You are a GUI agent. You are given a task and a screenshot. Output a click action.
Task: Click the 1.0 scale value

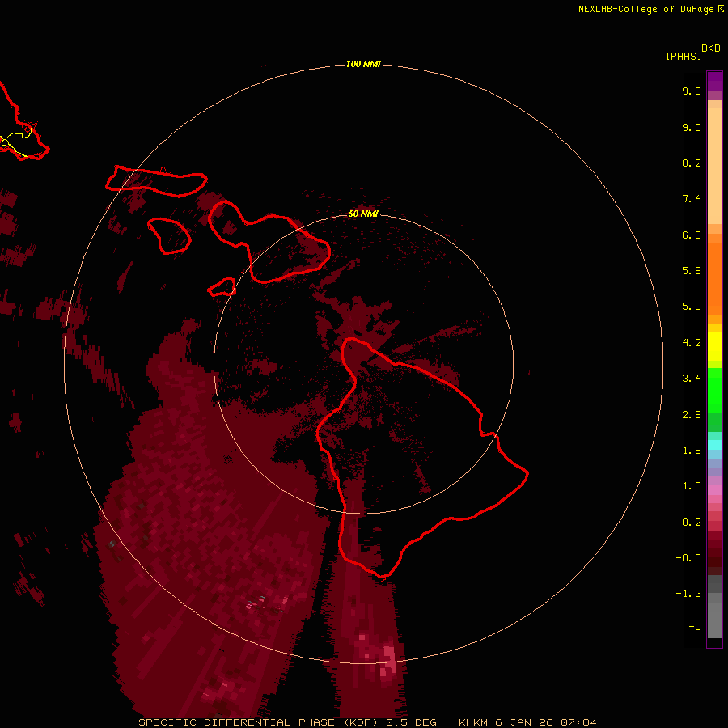[692, 485]
